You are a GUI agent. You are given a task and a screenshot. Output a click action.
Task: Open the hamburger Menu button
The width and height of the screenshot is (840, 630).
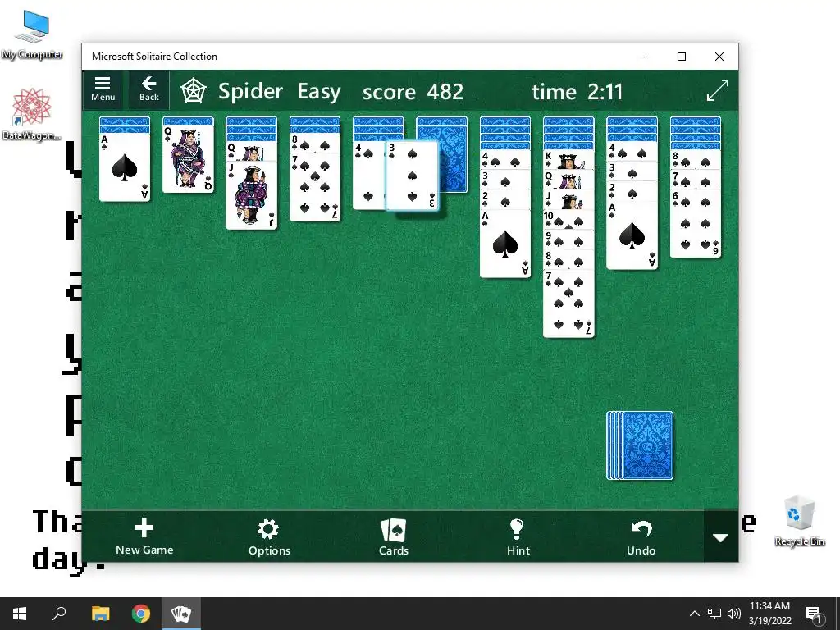tap(103, 89)
